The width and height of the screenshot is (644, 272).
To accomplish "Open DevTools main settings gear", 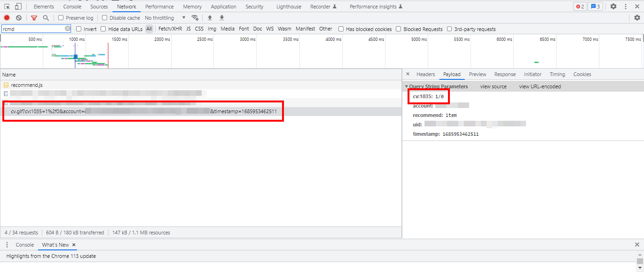I will [x=613, y=7].
